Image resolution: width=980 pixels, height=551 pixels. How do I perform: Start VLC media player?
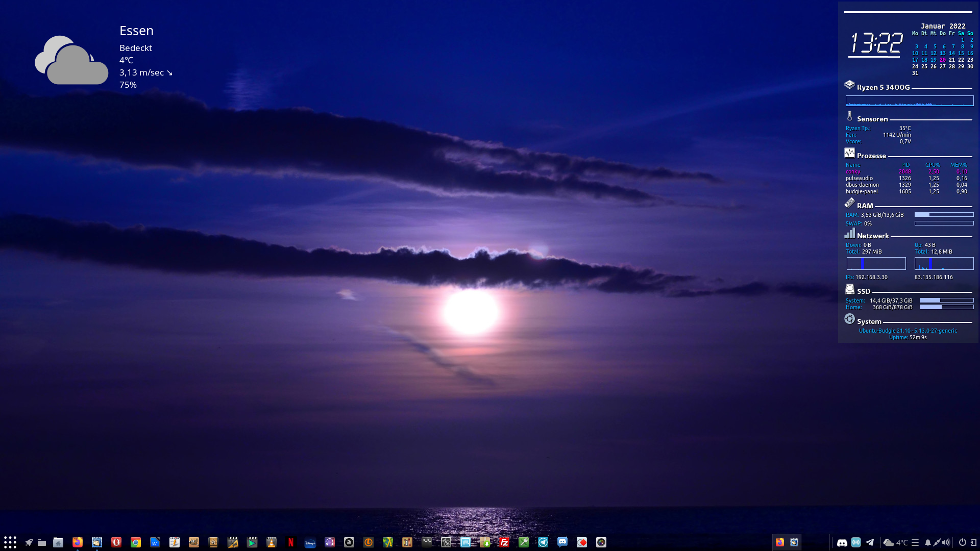[271, 543]
